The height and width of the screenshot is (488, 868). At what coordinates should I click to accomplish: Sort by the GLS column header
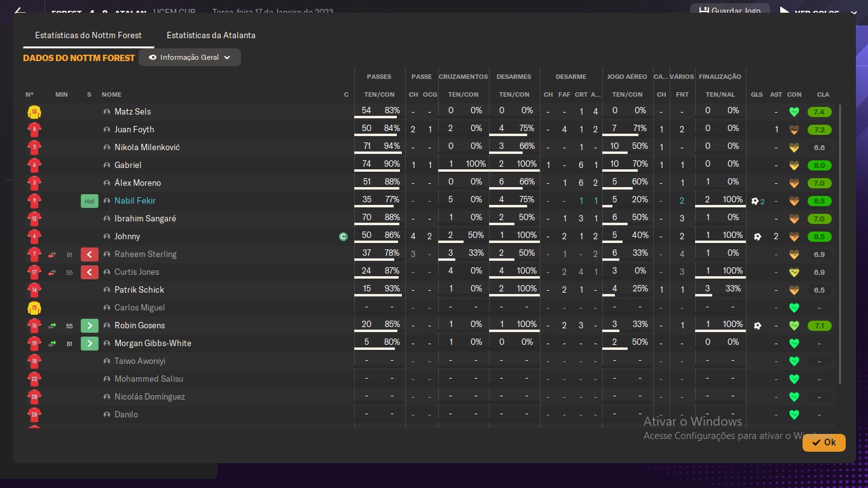(757, 95)
